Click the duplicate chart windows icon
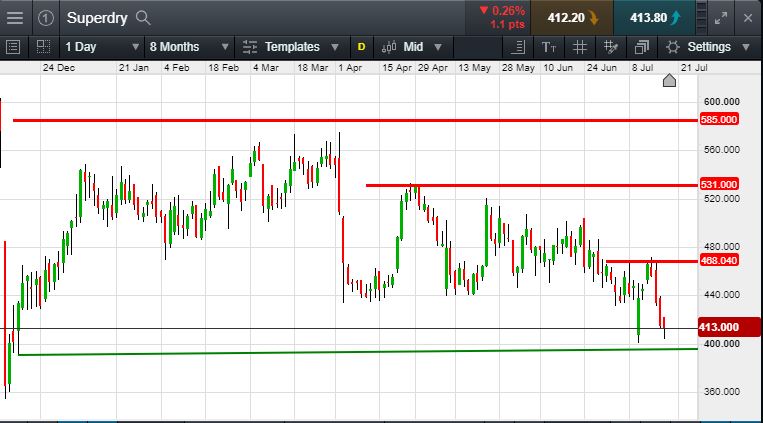Viewport: 763px width, 423px height. pos(642,47)
